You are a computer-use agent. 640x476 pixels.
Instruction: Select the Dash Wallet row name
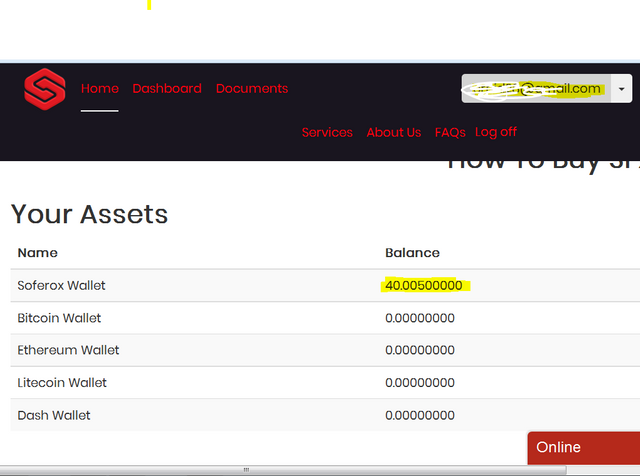click(x=54, y=416)
